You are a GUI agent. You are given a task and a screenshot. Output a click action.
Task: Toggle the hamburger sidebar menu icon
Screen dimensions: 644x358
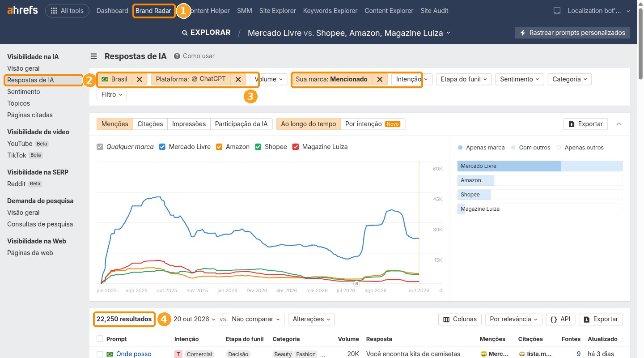pyautogui.click(x=93, y=56)
